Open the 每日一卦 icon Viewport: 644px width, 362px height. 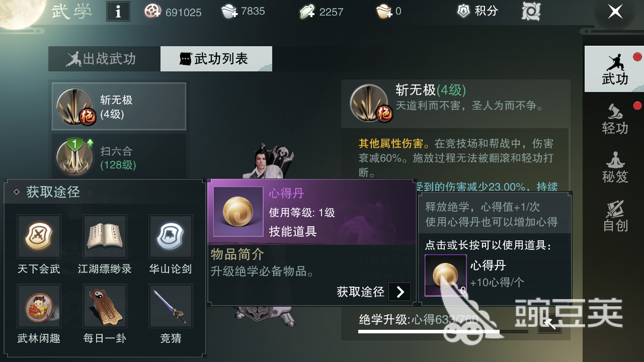(x=105, y=306)
